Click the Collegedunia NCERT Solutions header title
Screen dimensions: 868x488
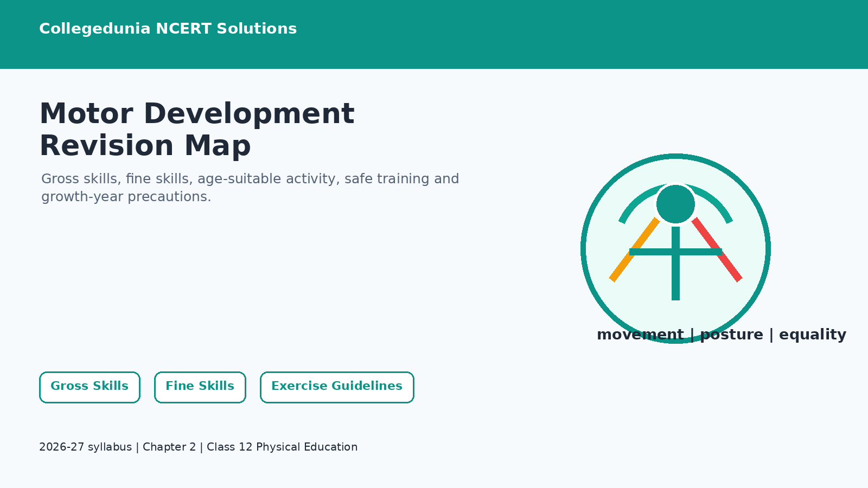168,29
